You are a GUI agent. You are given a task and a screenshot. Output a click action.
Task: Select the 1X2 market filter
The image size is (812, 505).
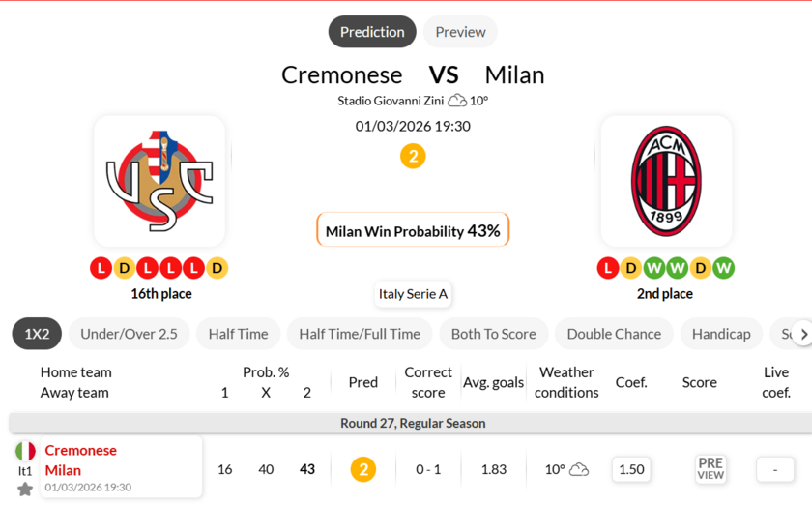pyautogui.click(x=37, y=334)
